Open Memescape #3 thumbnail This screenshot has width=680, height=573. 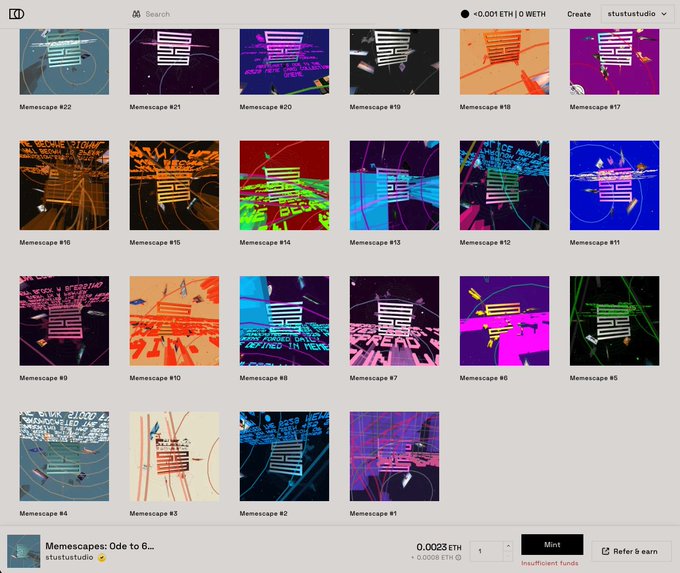pos(174,456)
